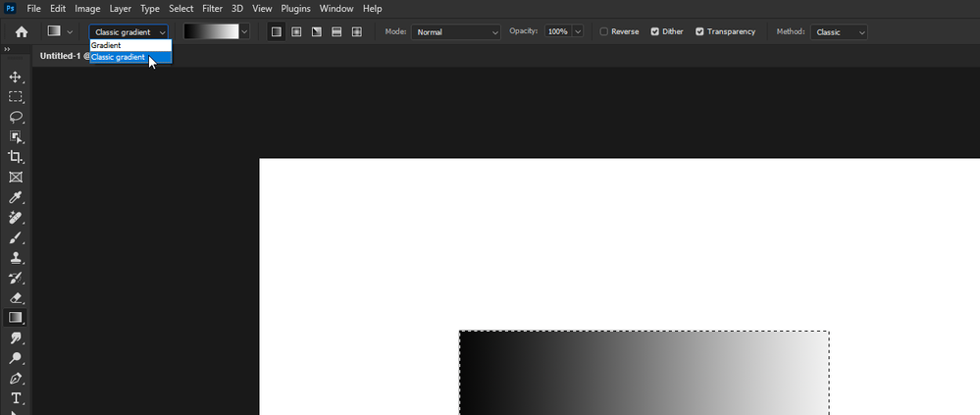Select the Eraser tool
980x415 pixels.
coord(15,297)
